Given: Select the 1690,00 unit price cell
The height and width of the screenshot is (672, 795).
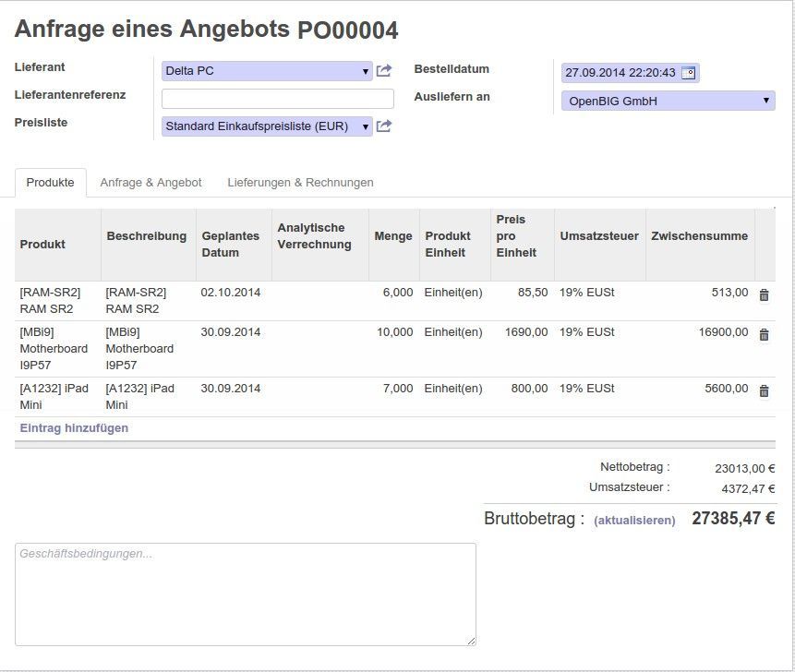Looking at the screenshot, I should (525, 332).
